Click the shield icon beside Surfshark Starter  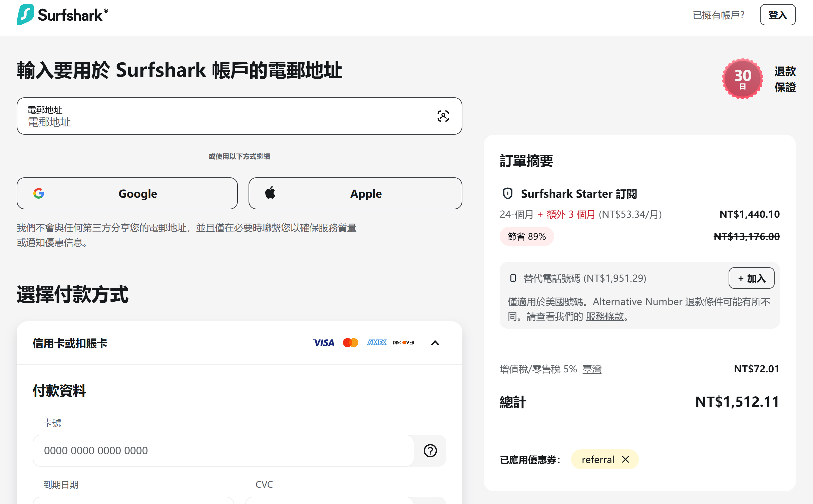coord(507,193)
